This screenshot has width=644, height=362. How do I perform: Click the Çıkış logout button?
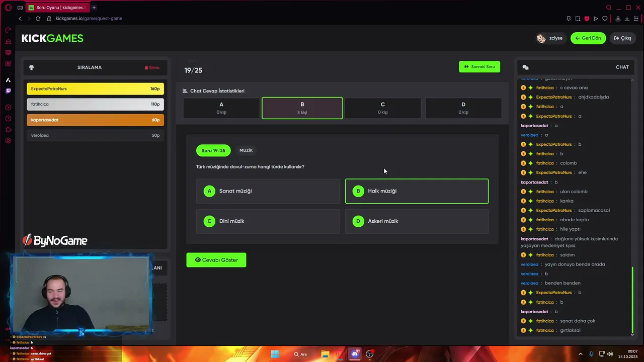tap(623, 38)
